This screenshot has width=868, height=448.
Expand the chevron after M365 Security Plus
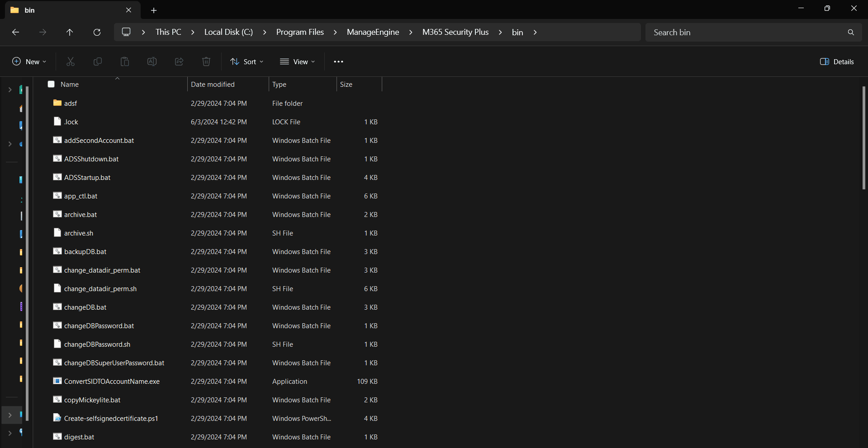(500, 32)
